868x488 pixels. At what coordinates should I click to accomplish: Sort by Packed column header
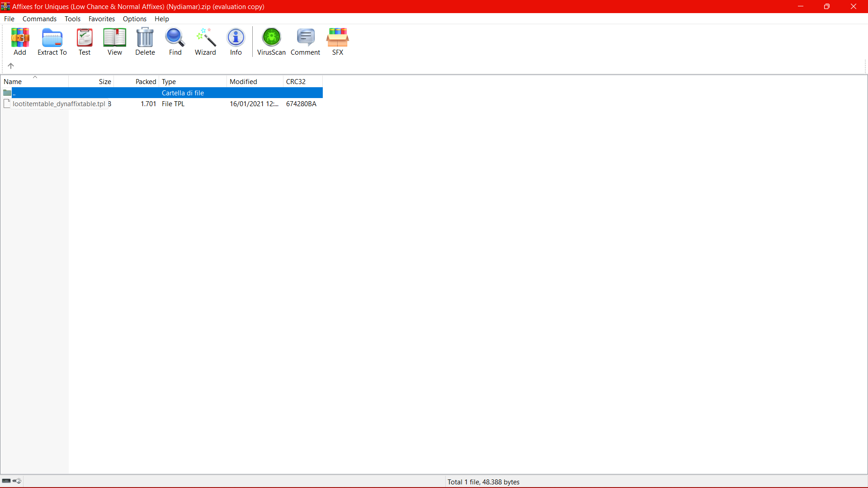coord(137,81)
